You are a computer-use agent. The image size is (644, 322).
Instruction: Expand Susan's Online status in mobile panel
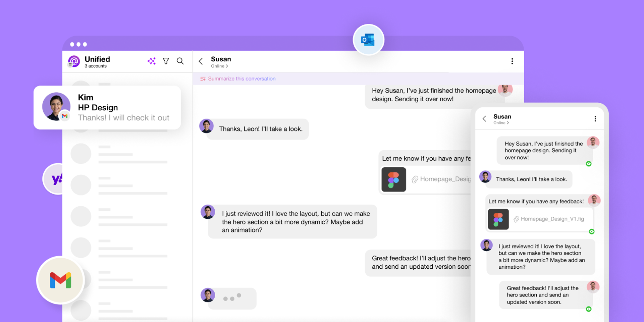coord(501,123)
